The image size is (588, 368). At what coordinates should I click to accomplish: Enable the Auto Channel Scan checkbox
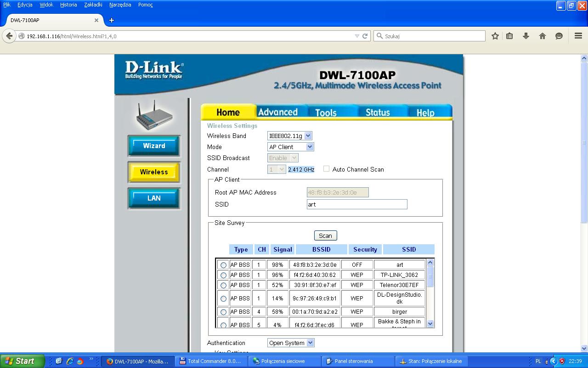click(326, 169)
